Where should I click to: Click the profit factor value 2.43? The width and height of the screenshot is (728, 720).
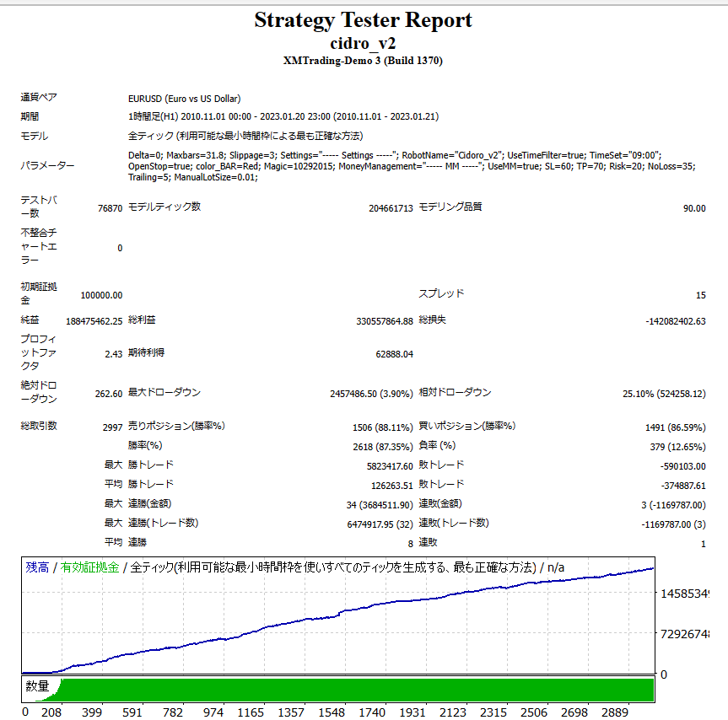tap(114, 354)
